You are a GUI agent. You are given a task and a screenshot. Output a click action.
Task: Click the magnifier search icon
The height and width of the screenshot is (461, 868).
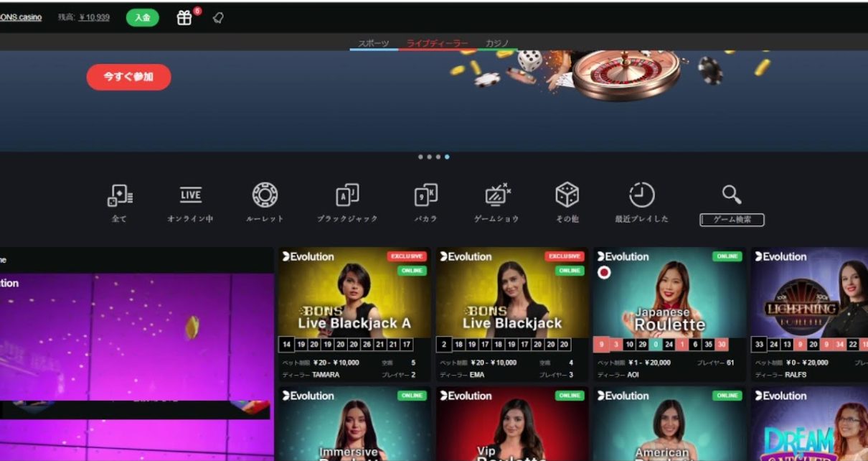732,194
